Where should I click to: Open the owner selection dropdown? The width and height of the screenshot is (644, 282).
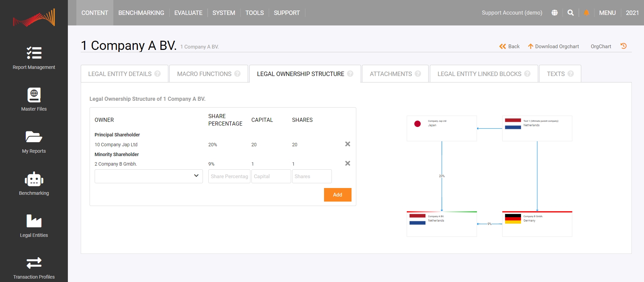point(149,176)
